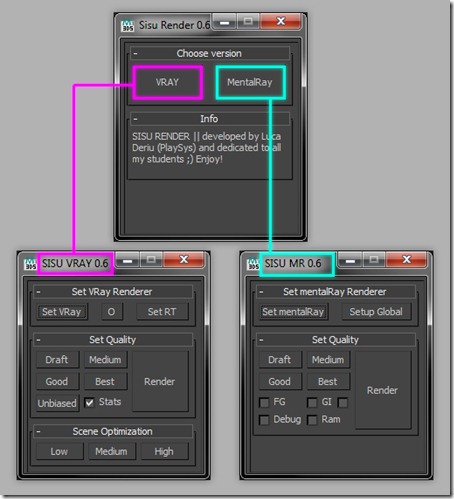454x499 pixels.
Task: Click the VRAY button in Choose version
Action: coord(168,82)
